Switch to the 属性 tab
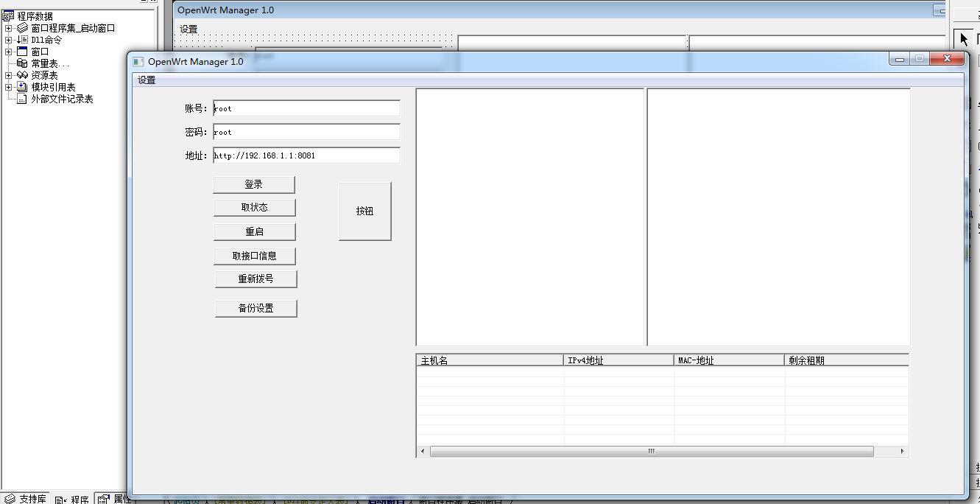This screenshot has height=504, width=980. tap(114, 499)
